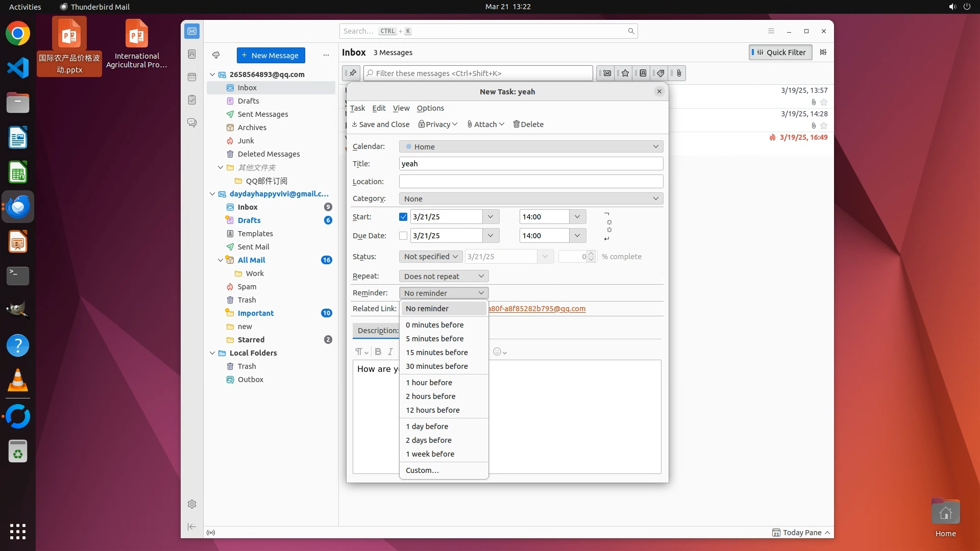The image size is (980, 551).
Task: Click the New Message button
Action: 271,55
